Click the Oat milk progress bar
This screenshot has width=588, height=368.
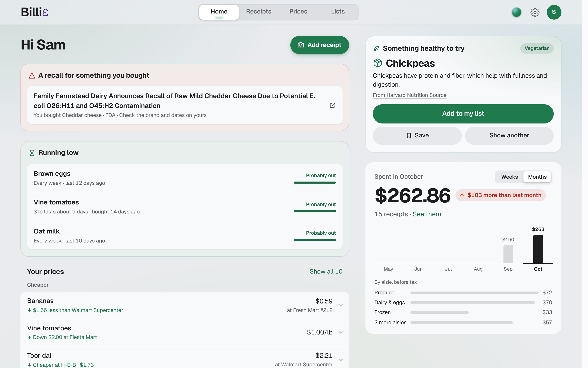[315, 240]
